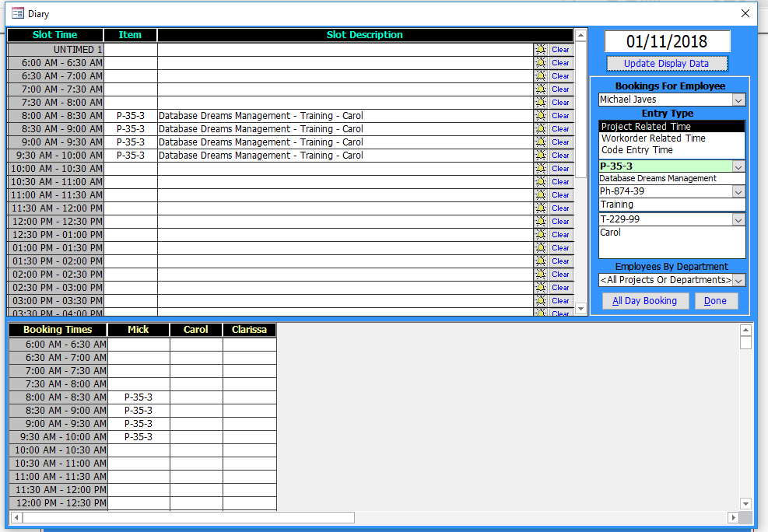The height and width of the screenshot is (532, 768).
Task: Click bell icon in 12:30 PM - 01:00 PM row
Action: point(540,234)
